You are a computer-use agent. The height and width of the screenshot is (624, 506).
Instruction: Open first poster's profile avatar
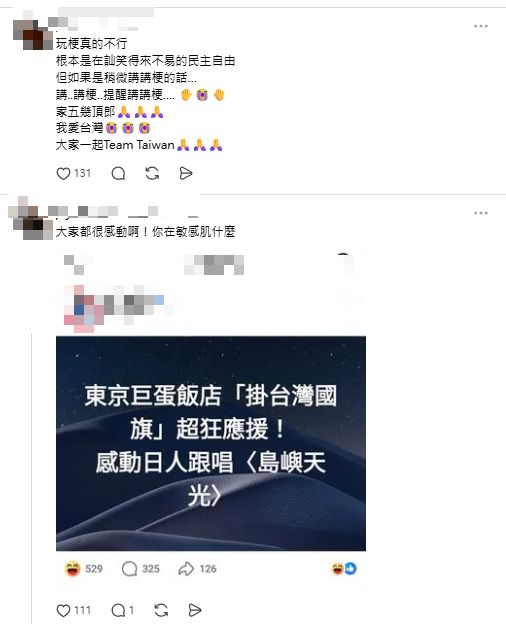click(x=33, y=35)
